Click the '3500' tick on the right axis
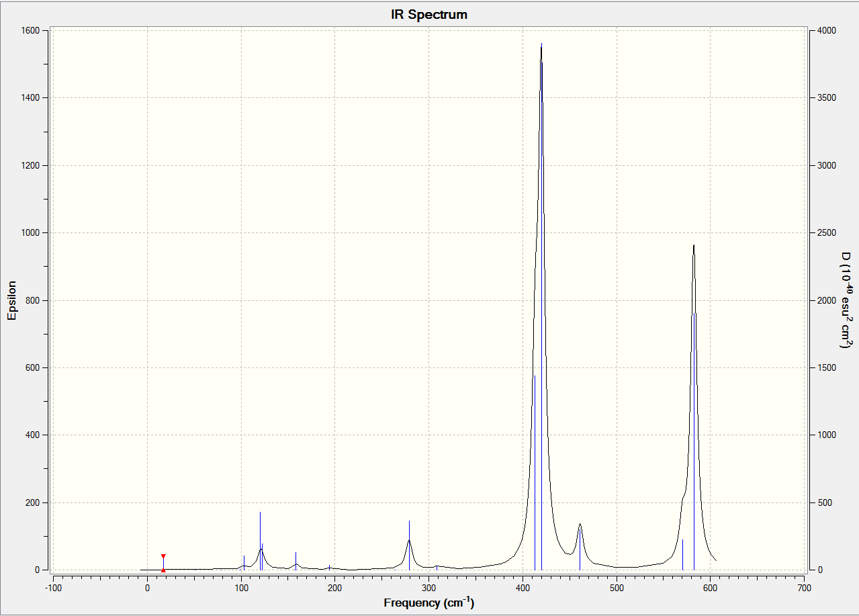The image size is (859, 616). [827, 98]
